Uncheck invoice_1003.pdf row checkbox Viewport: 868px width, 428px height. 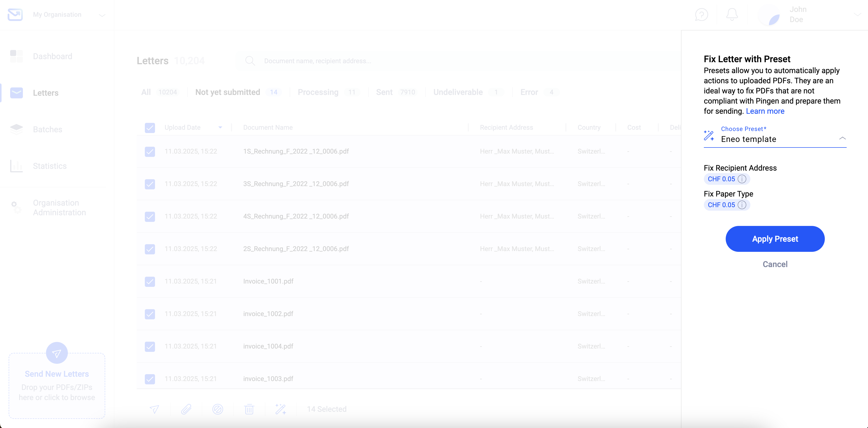click(150, 379)
